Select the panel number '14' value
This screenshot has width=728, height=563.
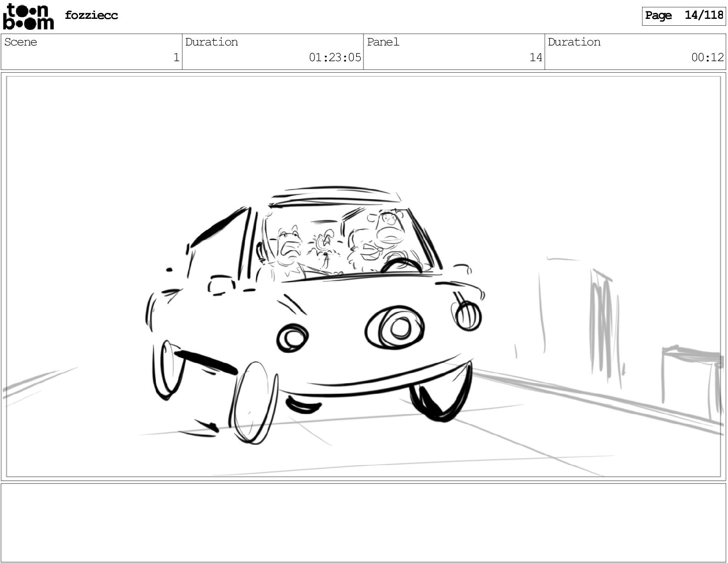tap(536, 57)
